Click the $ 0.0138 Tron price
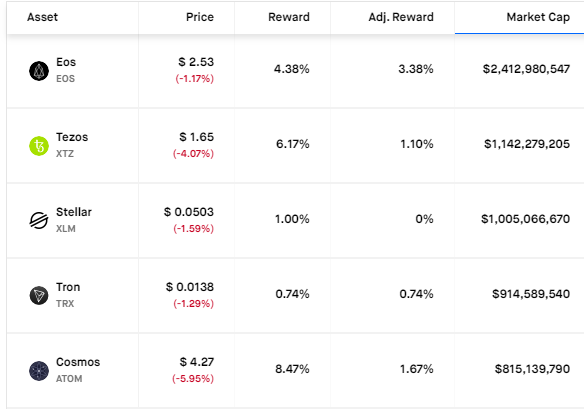The image size is (584, 409). (x=190, y=287)
